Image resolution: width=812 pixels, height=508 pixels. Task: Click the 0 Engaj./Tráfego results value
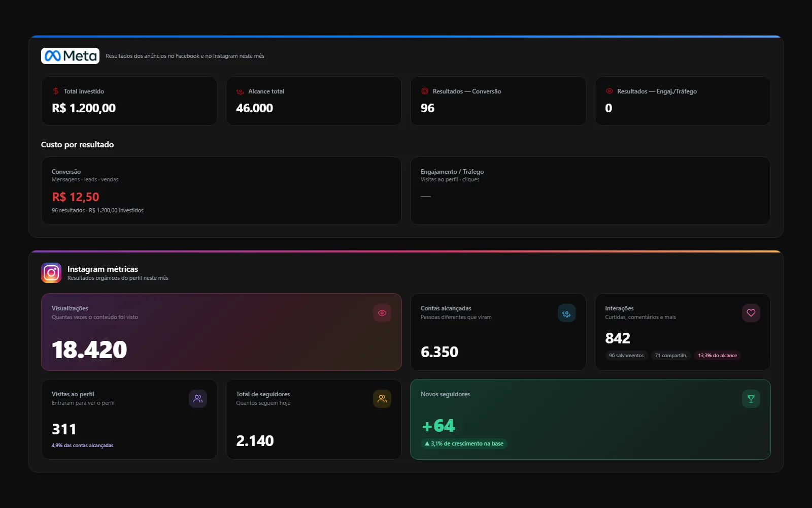[x=608, y=108]
